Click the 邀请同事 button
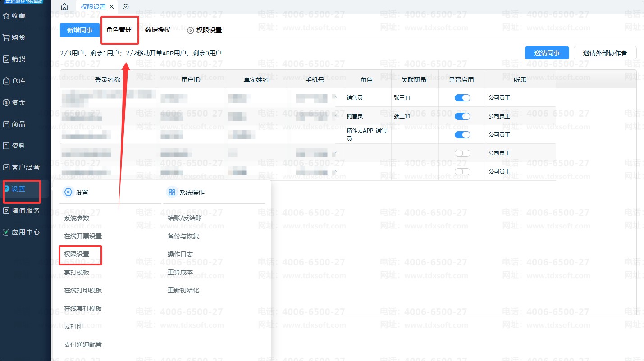This screenshot has width=644, height=361. pos(547,53)
